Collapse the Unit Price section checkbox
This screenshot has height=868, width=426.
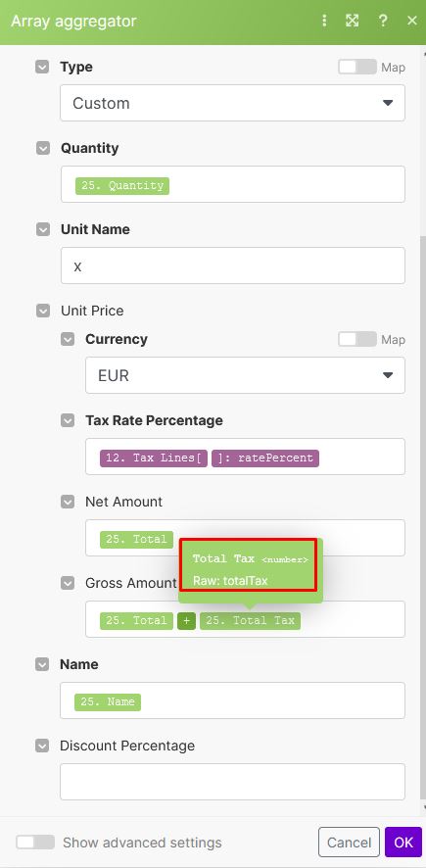click(43, 312)
